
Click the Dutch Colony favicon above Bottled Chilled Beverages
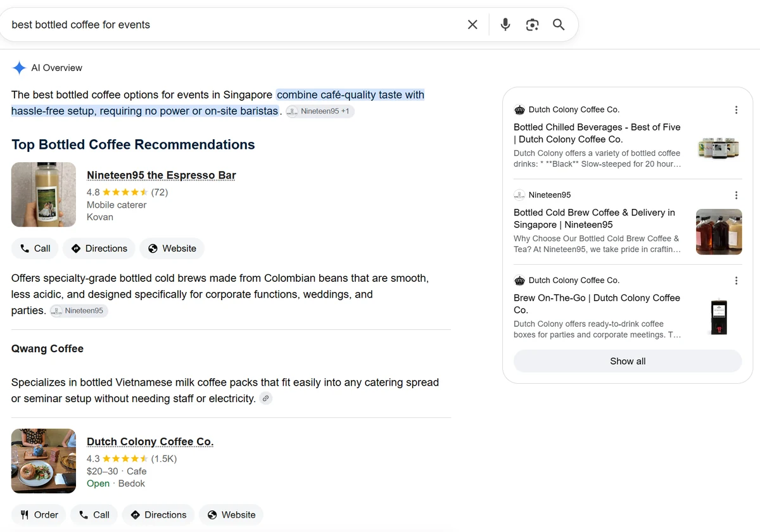coord(519,110)
